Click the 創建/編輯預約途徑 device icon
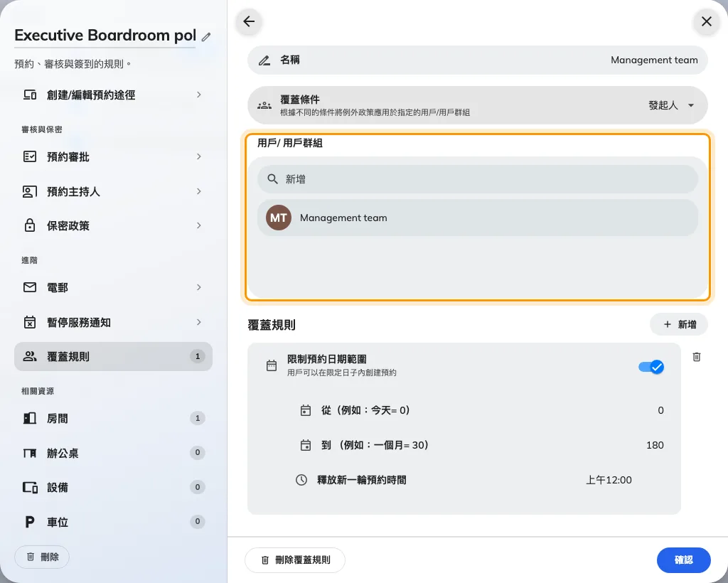Image resolution: width=728 pixels, height=583 pixels. coord(30,95)
